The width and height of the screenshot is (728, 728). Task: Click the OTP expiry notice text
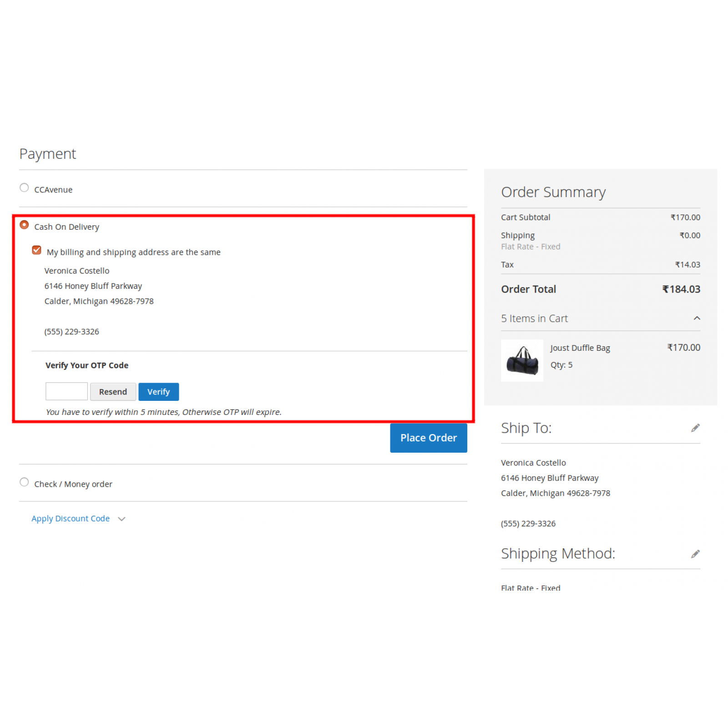pyautogui.click(x=164, y=412)
